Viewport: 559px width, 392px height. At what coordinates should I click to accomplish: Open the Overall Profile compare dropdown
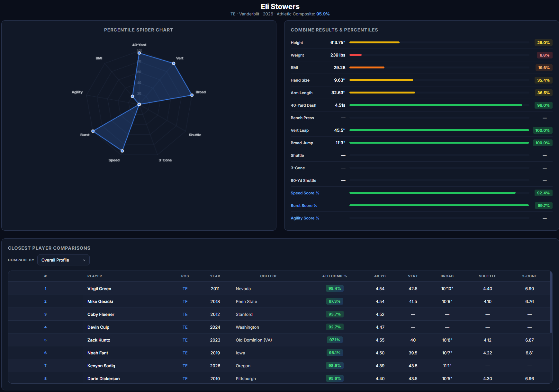63,260
